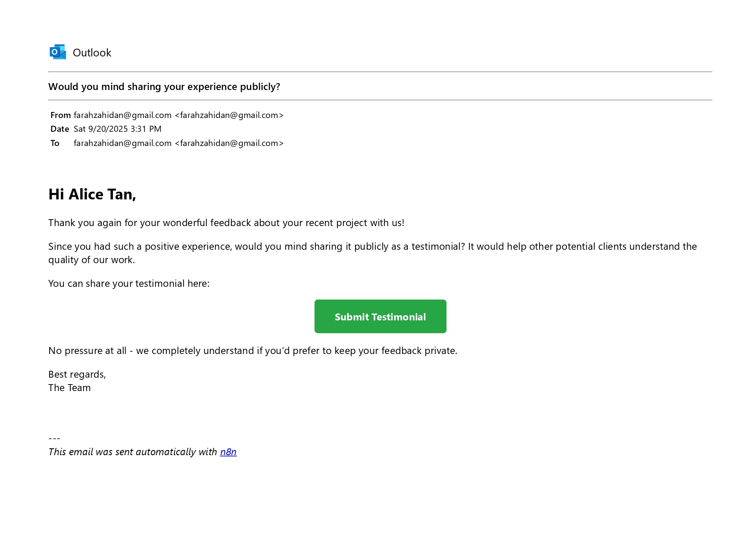Click the Hi Alice Tan greeting
756x534 pixels.
click(92, 195)
